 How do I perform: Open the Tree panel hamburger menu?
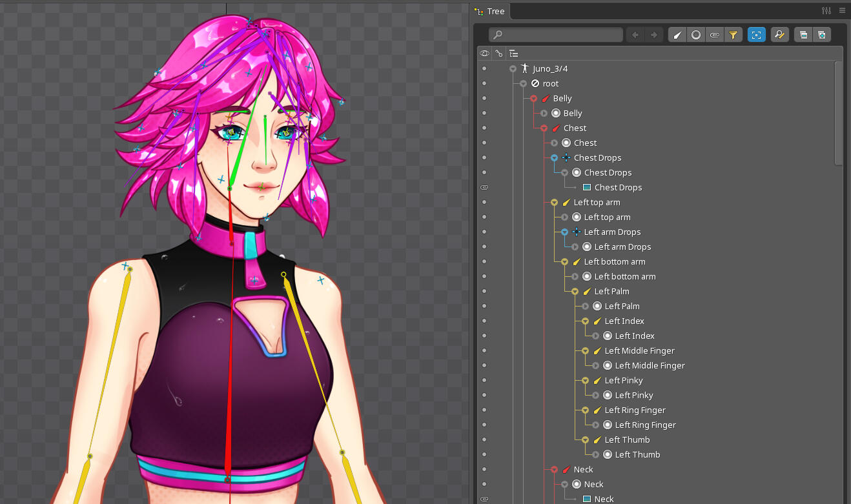click(842, 11)
